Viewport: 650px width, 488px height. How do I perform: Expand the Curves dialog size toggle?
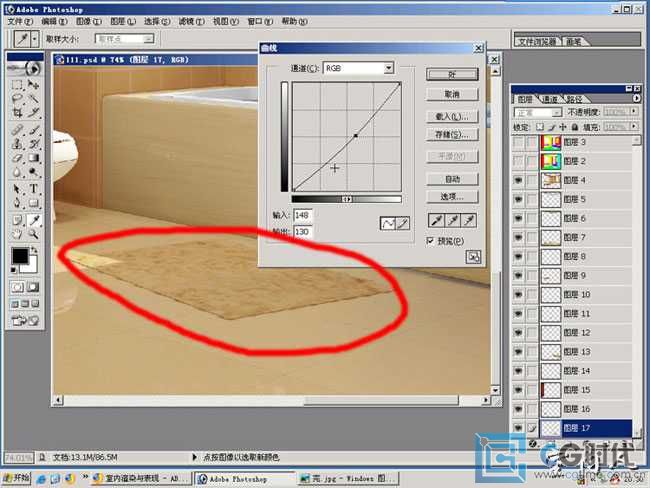[473, 257]
